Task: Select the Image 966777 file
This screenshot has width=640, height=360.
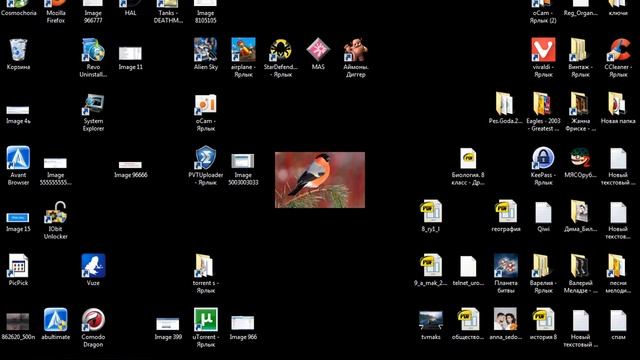Action: [93, 3]
